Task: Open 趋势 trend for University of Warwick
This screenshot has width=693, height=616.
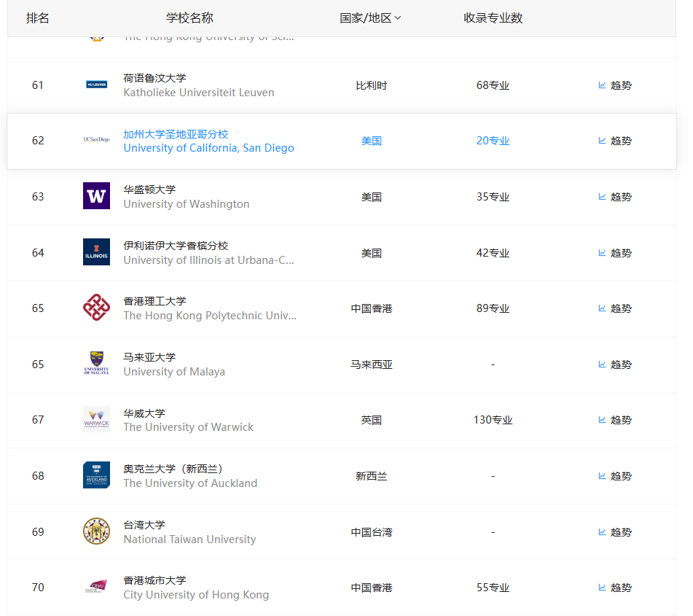Action: [615, 420]
